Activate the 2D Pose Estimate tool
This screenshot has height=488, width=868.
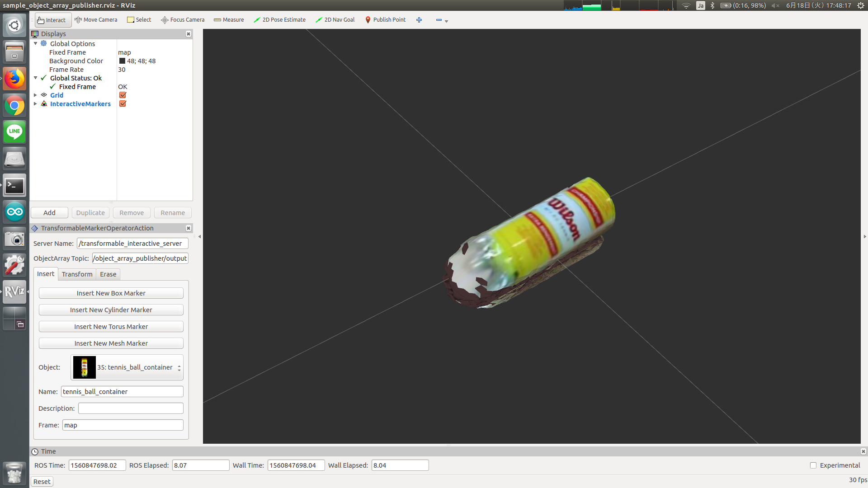pos(279,20)
